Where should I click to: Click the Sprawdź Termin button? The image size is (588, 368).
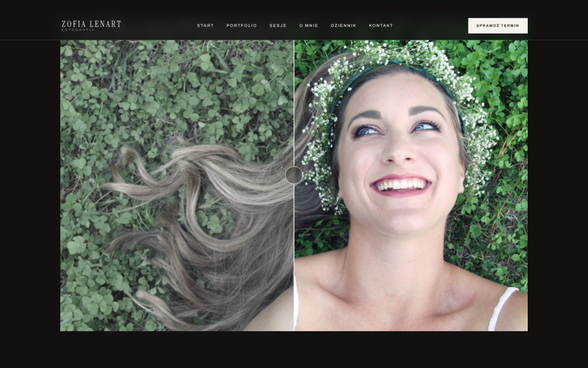click(x=498, y=26)
